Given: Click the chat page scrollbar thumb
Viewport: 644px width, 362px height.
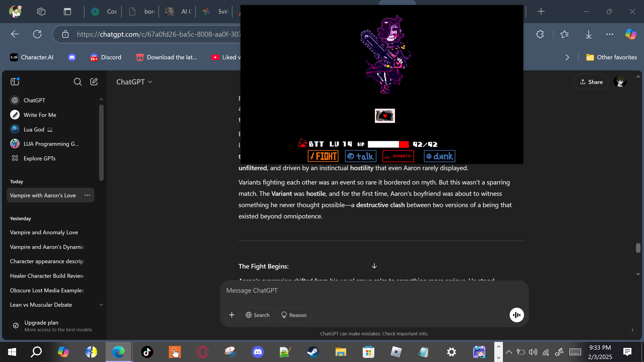Looking at the screenshot, I should tap(638, 248).
